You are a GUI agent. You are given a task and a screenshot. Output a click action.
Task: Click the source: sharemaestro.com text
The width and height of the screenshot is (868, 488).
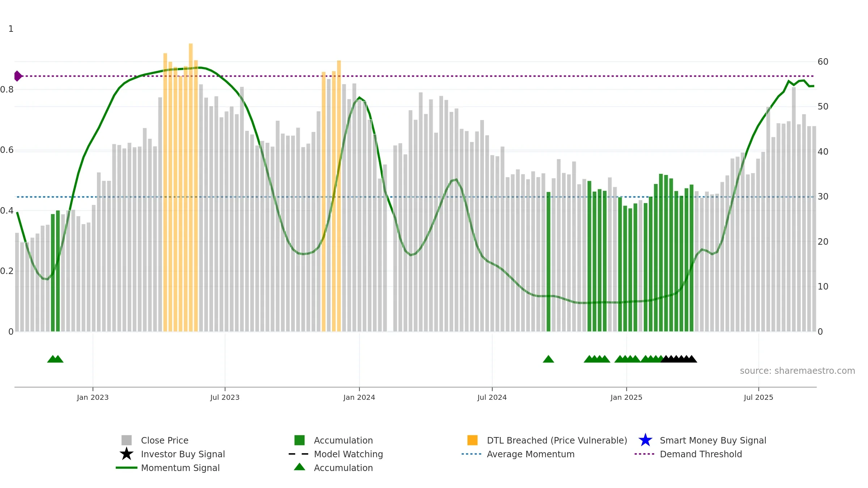click(x=797, y=371)
